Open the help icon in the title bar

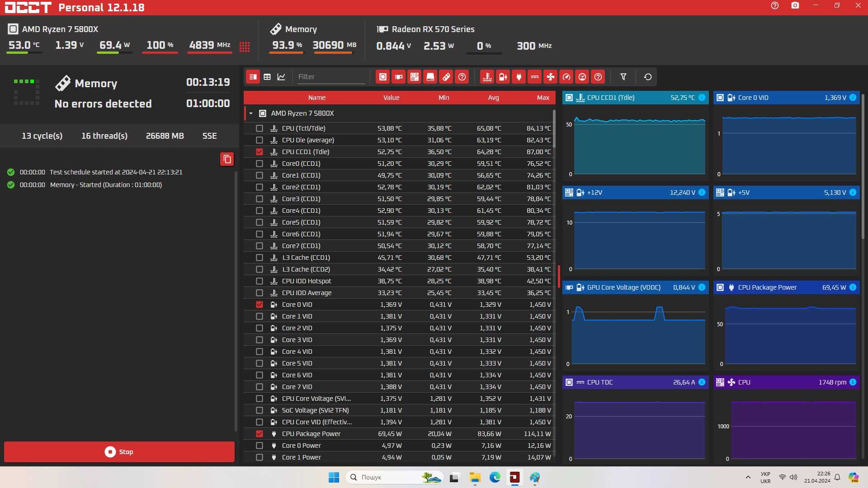tap(775, 6)
